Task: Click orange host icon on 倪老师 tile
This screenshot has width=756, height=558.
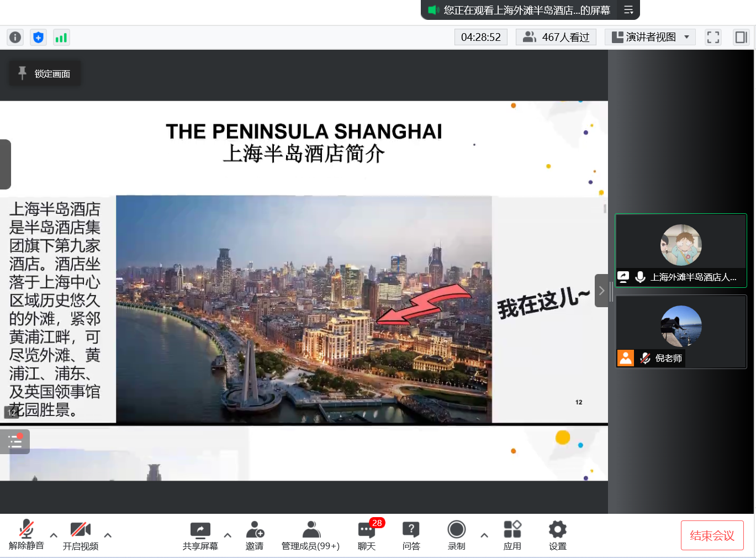Action: point(626,358)
